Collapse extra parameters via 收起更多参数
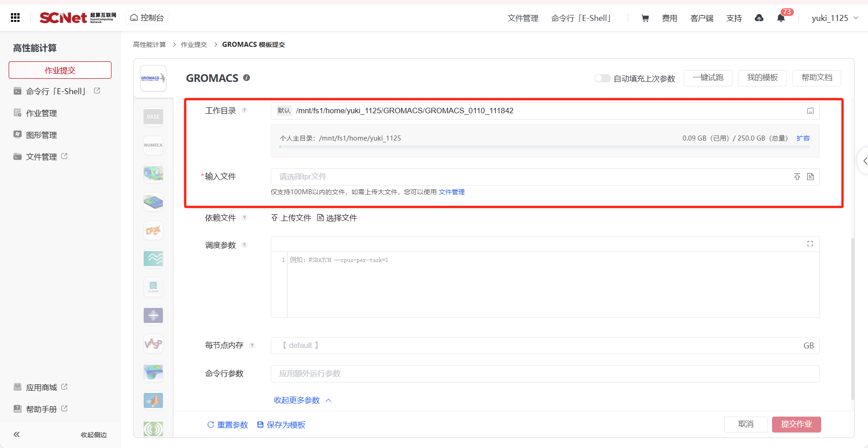Image resolution: width=868 pixels, height=448 pixels. [303, 400]
